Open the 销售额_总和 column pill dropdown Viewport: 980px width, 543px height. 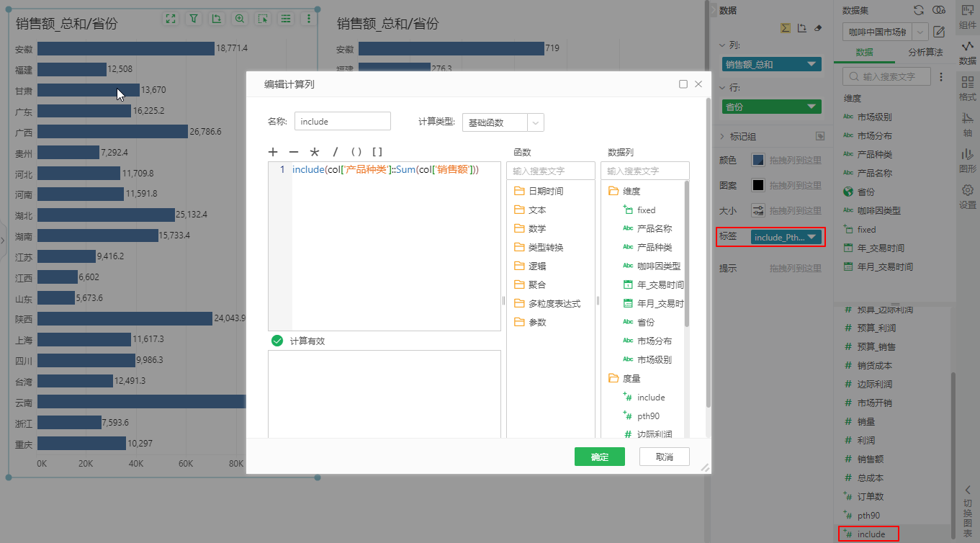tap(813, 64)
